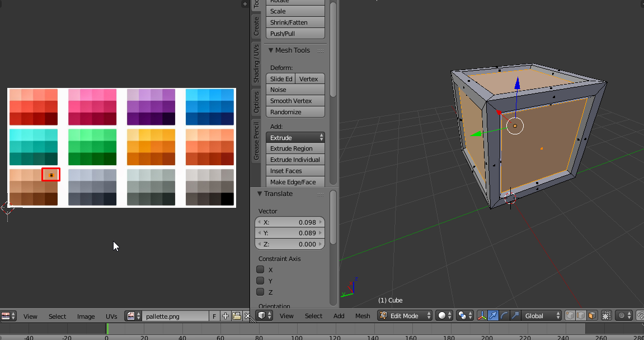This screenshot has height=340, width=644.
Task: Switch to edge select mode
Action: [581, 315]
